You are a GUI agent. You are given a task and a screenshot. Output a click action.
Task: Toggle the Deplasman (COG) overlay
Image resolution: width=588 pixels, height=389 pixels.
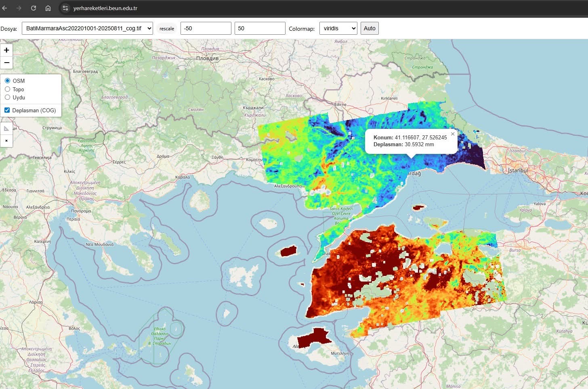tap(7, 110)
